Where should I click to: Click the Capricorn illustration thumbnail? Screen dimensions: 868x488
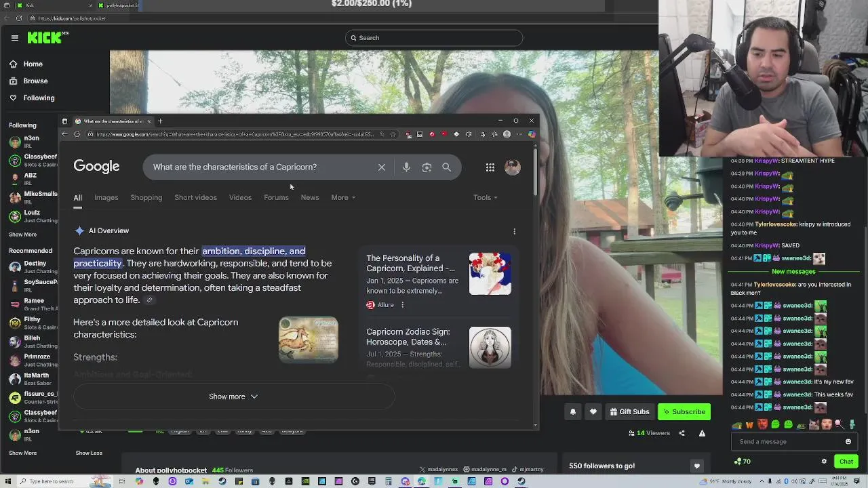pyautogui.click(x=309, y=340)
